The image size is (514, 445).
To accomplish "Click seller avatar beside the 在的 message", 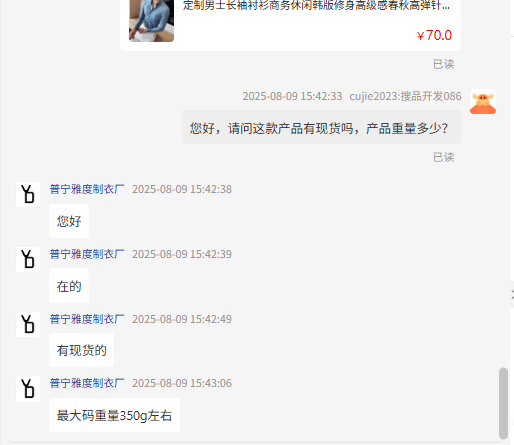I will [28, 259].
